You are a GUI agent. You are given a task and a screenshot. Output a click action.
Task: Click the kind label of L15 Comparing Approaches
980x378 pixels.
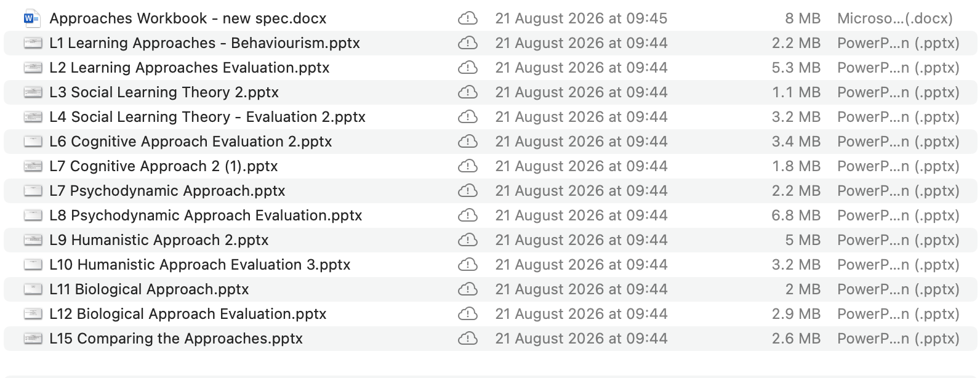coord(898,339)
